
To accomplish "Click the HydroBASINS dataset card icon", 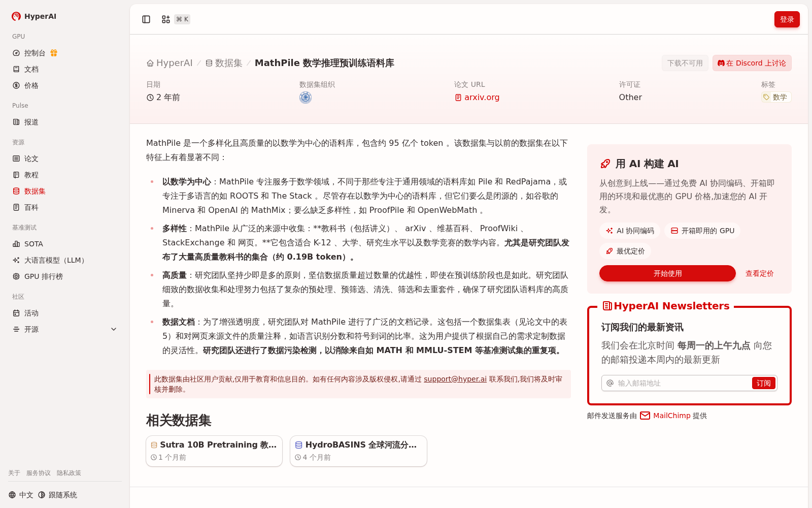I will coord(299,445).
